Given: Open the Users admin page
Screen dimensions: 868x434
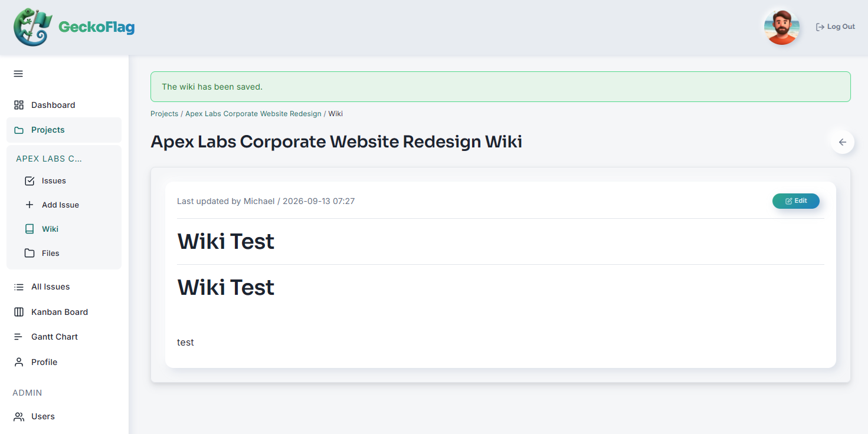Looking at the screenshot, I should pos(64,416).
